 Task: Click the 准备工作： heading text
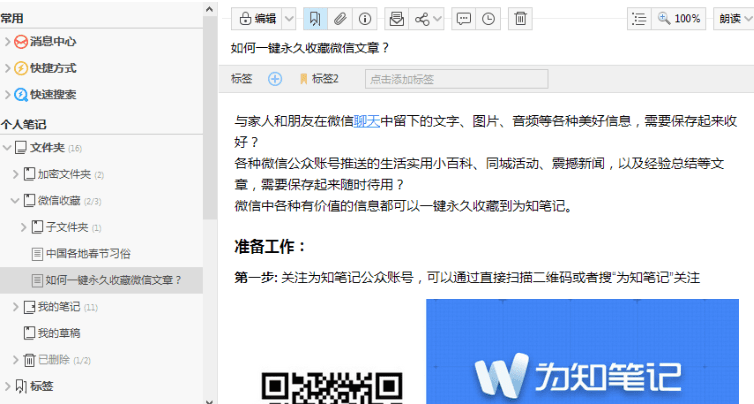[271, 247]
